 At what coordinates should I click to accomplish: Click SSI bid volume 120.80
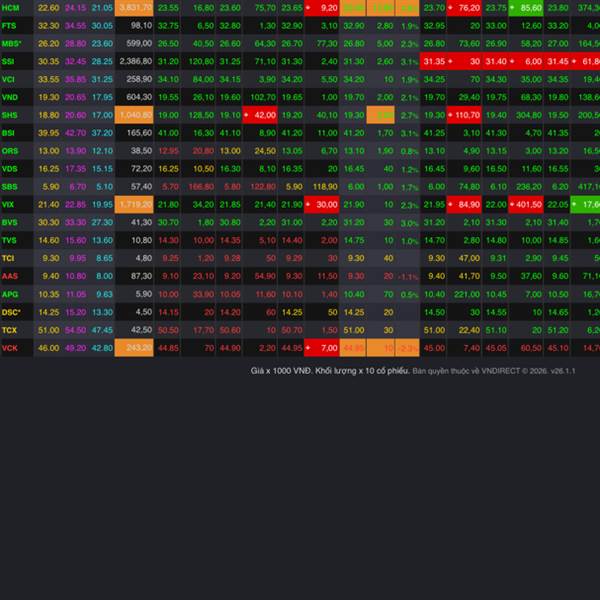(x=203, y=61)
